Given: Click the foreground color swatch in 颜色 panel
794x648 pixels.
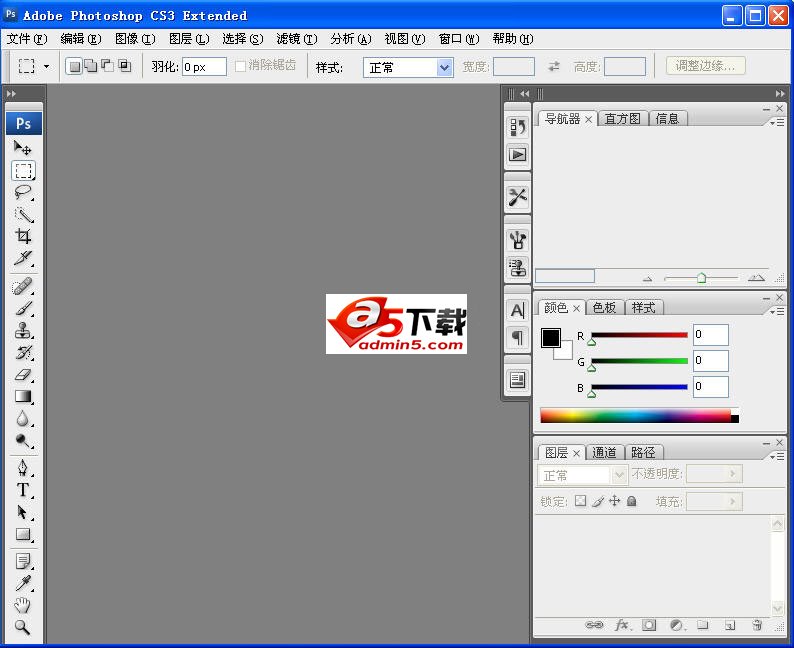Looking at the screenshot, I should click(x=551, y=338).
